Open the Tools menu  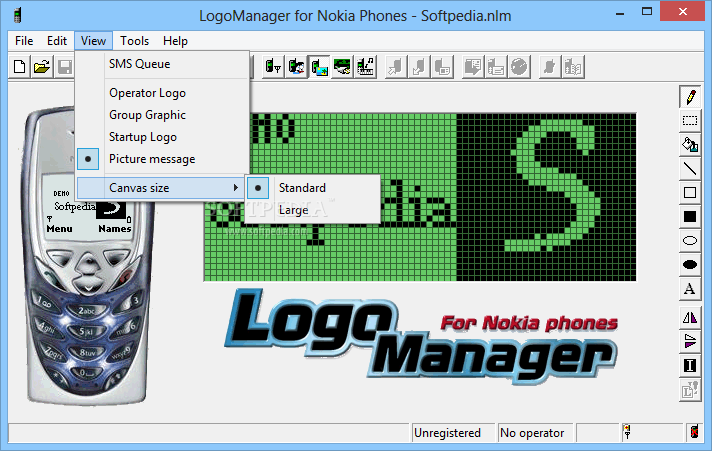click(134, 41)
